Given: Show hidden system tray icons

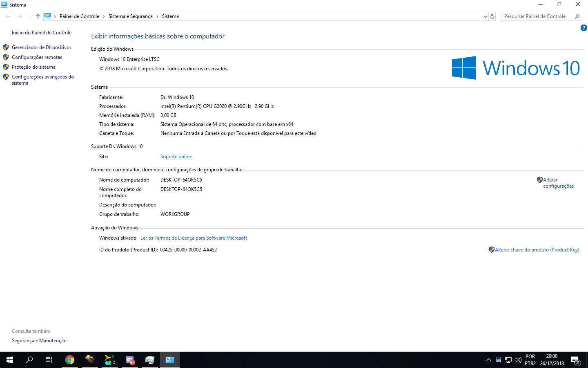Looking at the screenshot, I should [x=488, y=360].
